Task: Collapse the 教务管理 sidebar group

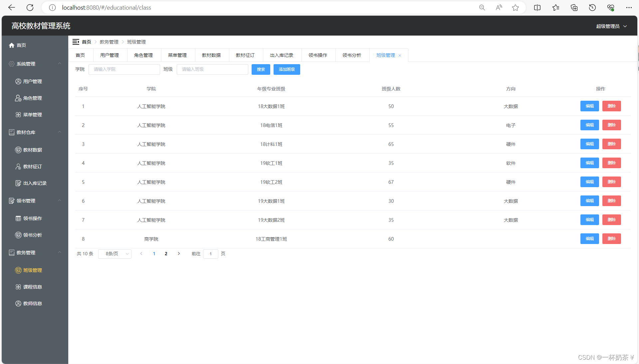Action: pos(60,252)
